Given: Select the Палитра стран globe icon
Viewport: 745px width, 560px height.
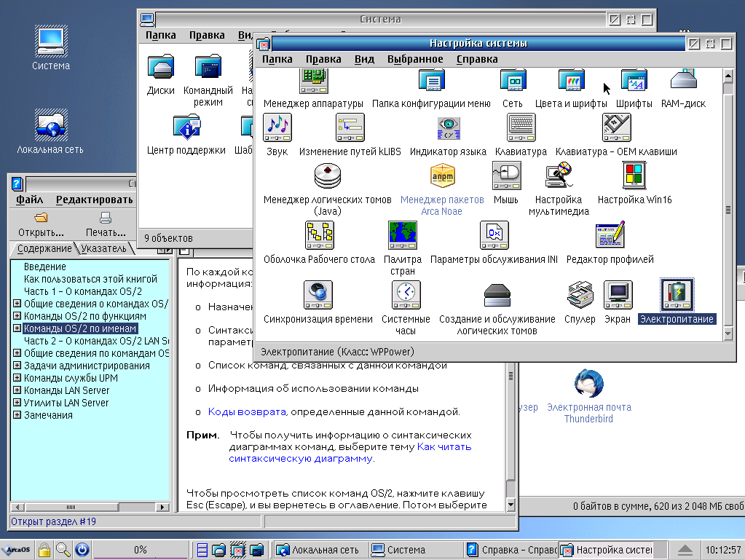Looking at the screenshot, I should point(403,235).
